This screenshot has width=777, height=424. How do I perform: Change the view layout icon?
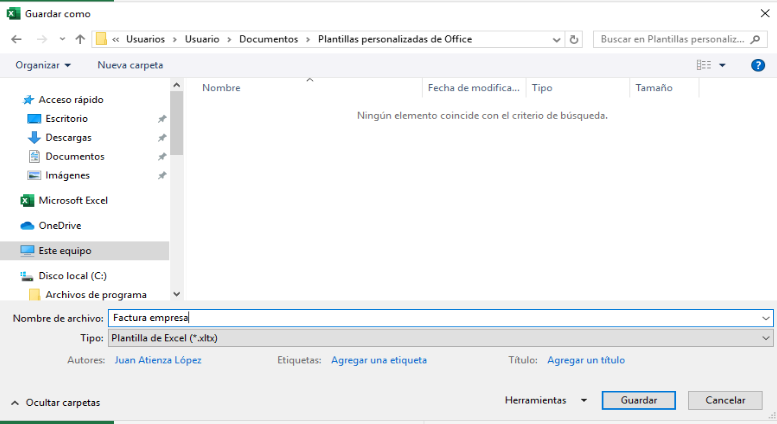click(x=704, y=65)
